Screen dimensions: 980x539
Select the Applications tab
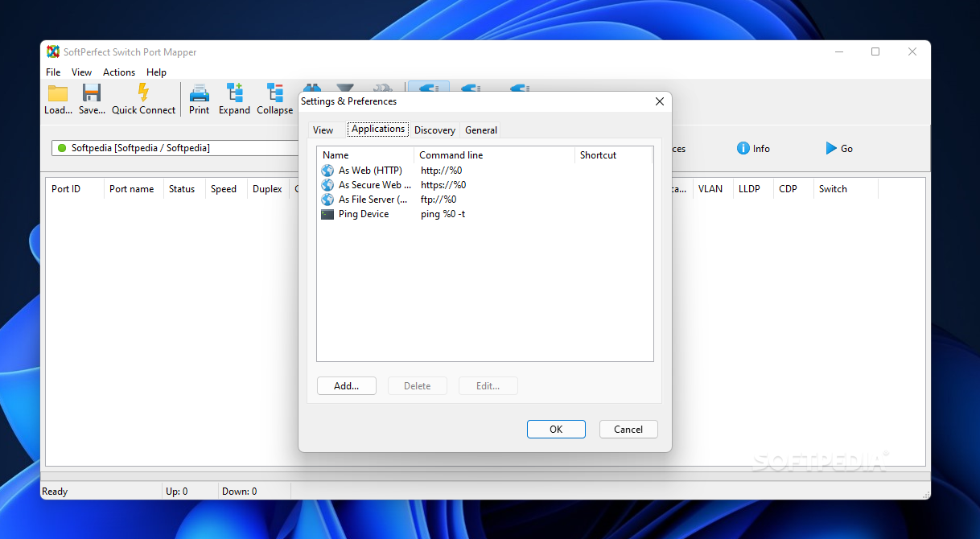click(378, 129)
